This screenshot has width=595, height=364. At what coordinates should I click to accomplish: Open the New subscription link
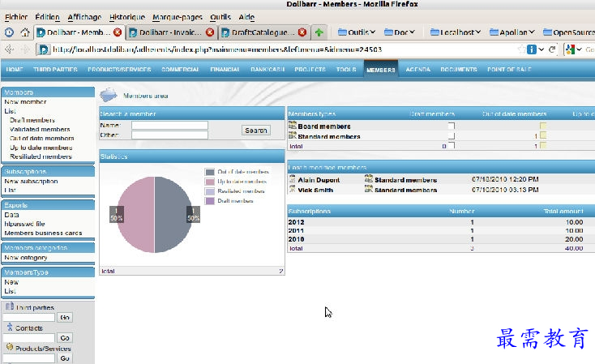click(31, 181)
